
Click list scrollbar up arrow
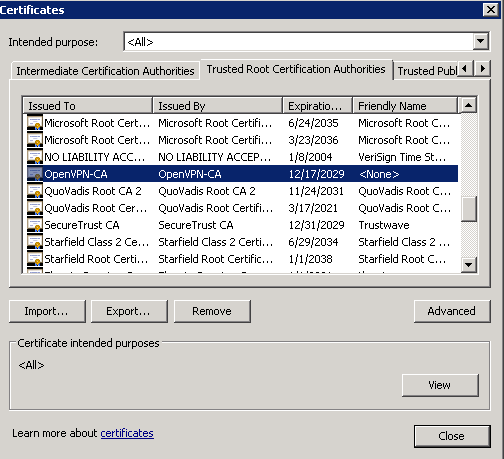(x=468, y=105)
